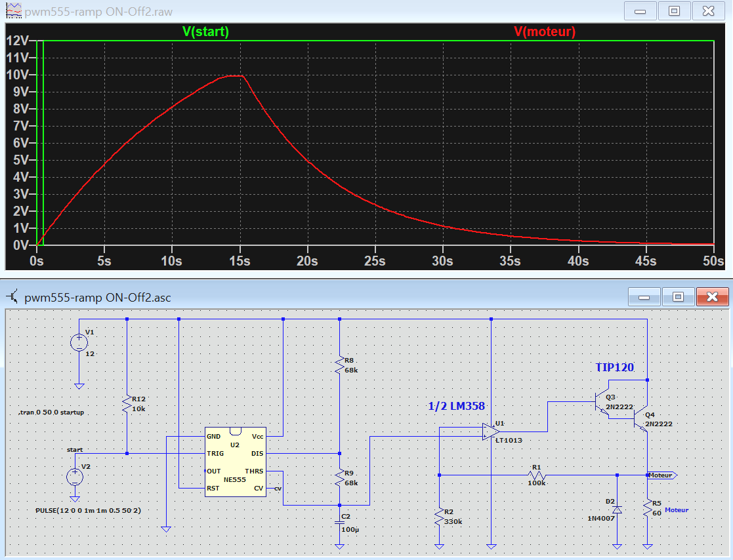Close the pwm555-ramp ON-Off2.raw waveform window
Viewport: 733px width, 560px height.
click(x=709, y=10)
